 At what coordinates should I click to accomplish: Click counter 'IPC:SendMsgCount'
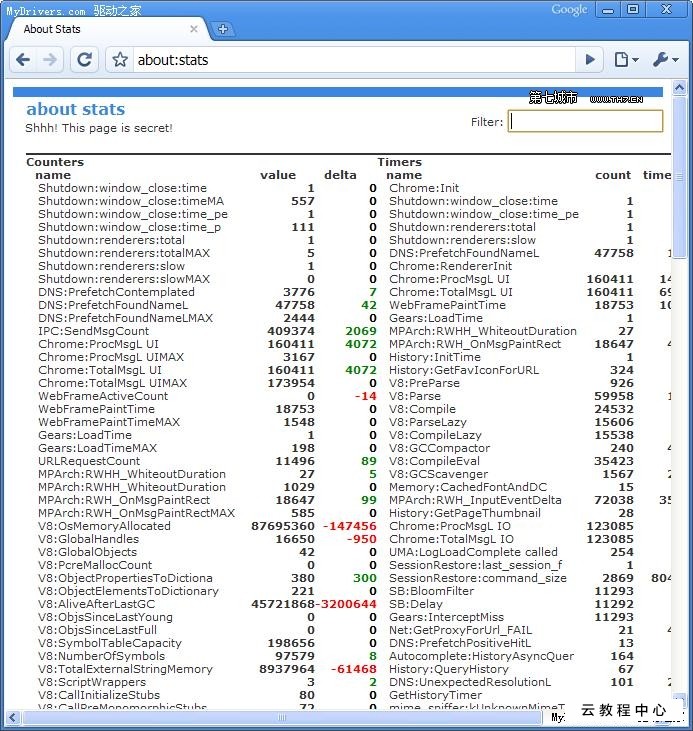[93, 331]
